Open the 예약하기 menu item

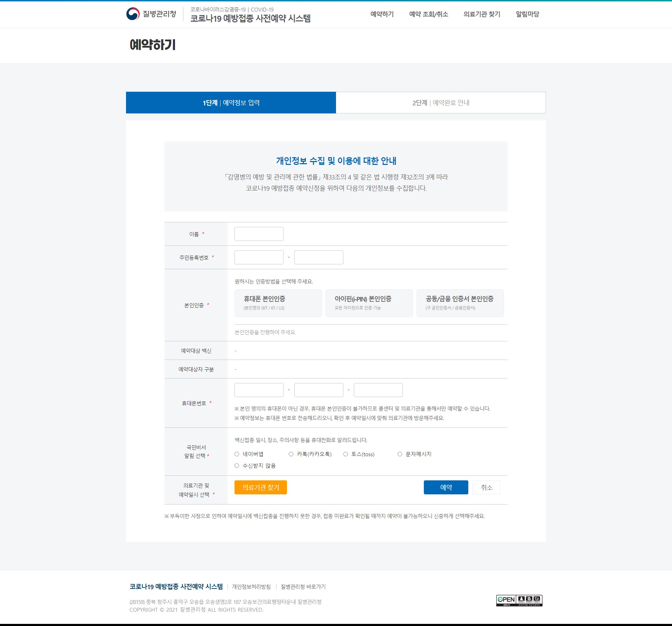[382, 14]
